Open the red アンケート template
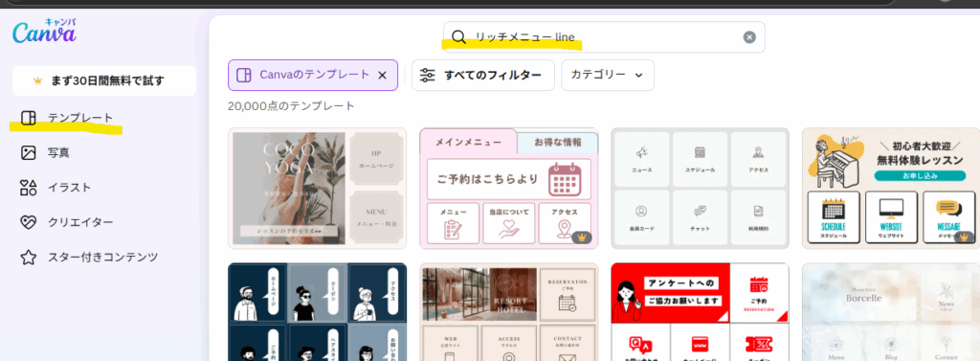 [700, 311]
